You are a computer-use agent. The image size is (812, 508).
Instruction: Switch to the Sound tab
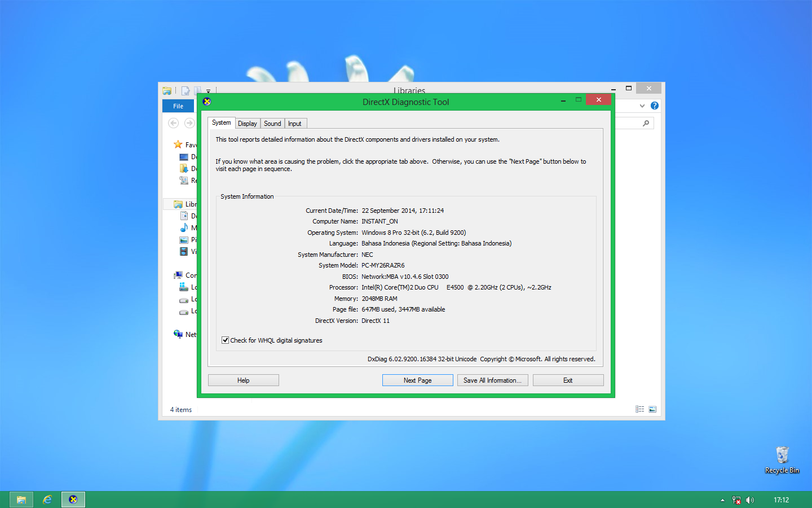tap(272, 124)
